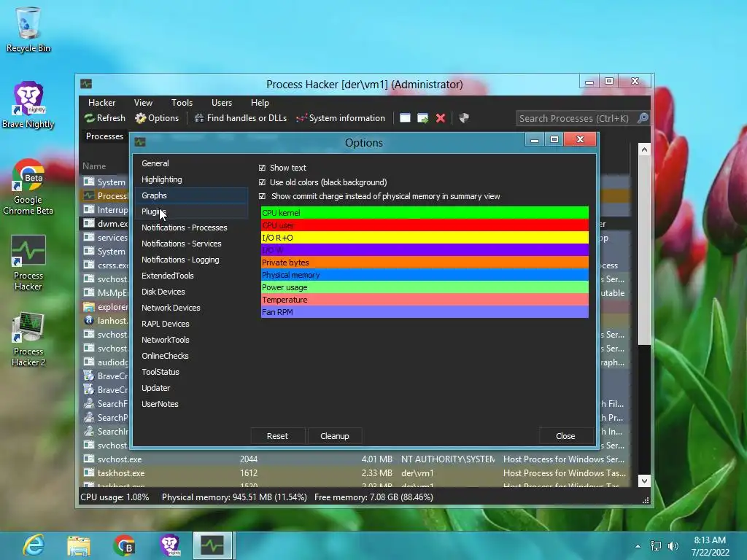This screenshot has height=560, width=747.
Task: Select Graphs options section
Action: click(x=192, y=195)
